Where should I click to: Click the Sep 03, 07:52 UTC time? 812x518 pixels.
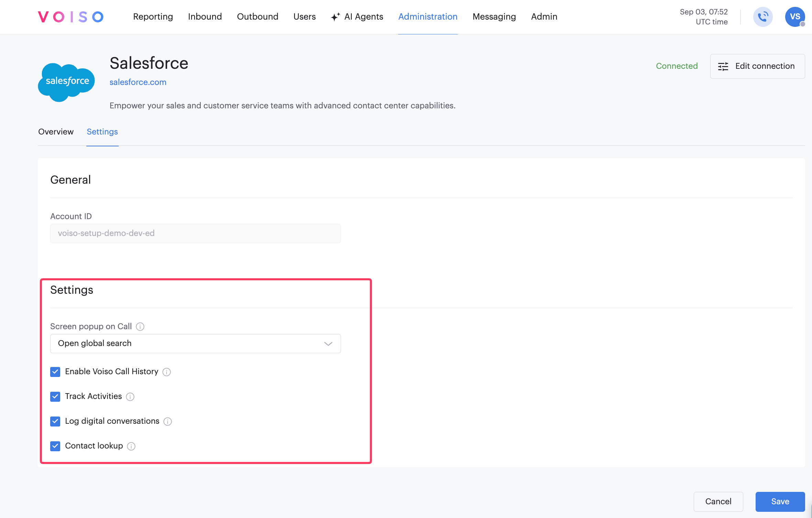703,17
